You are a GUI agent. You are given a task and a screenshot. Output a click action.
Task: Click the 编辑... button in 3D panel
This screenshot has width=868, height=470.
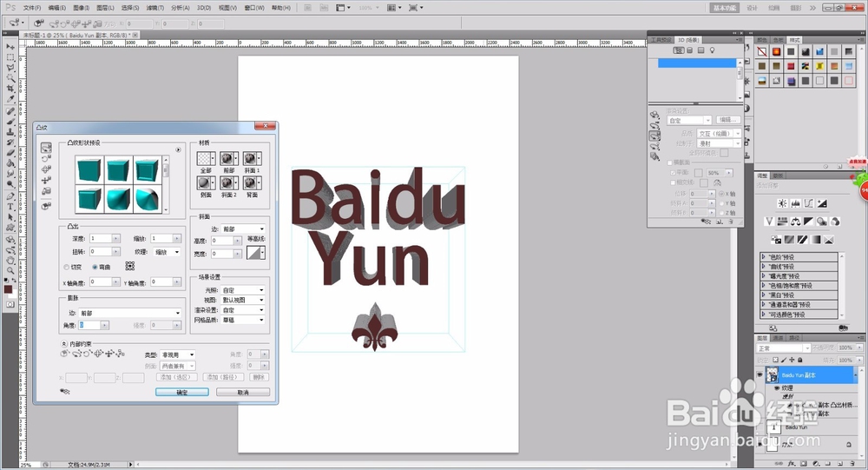728,120
